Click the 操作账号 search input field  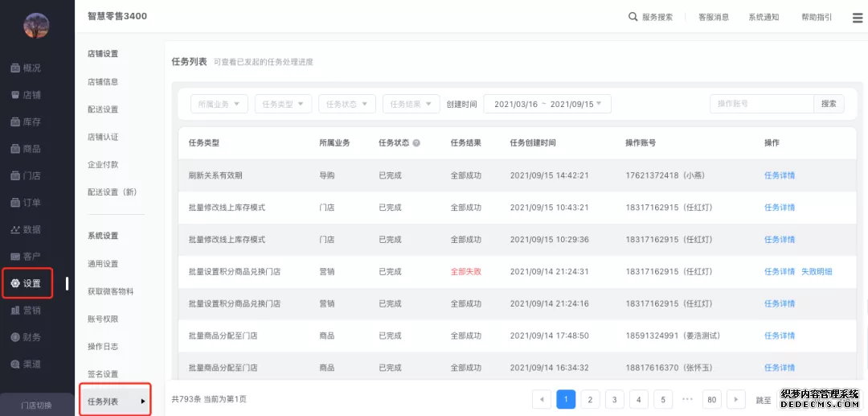pyautogui.click(x=762, y=104)
